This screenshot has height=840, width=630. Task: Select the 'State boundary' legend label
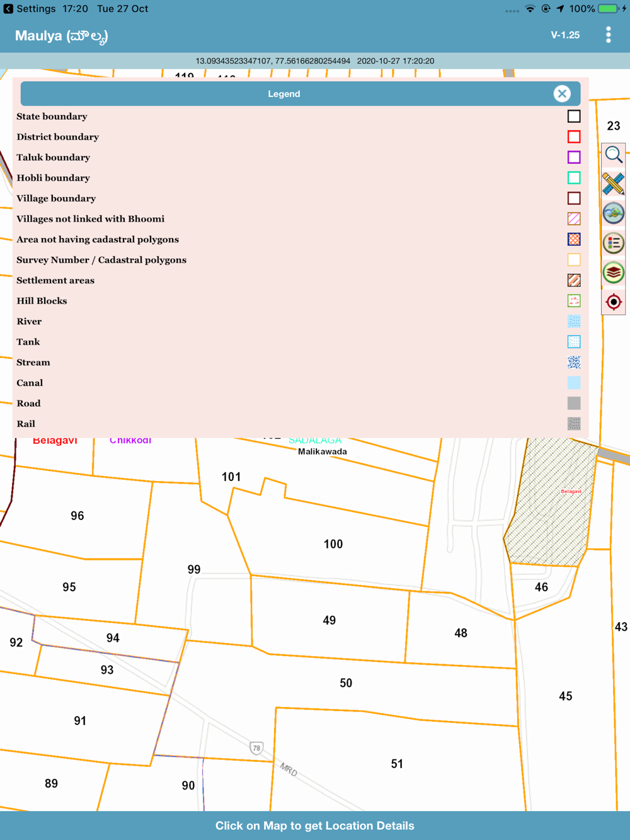pos(52,116)
